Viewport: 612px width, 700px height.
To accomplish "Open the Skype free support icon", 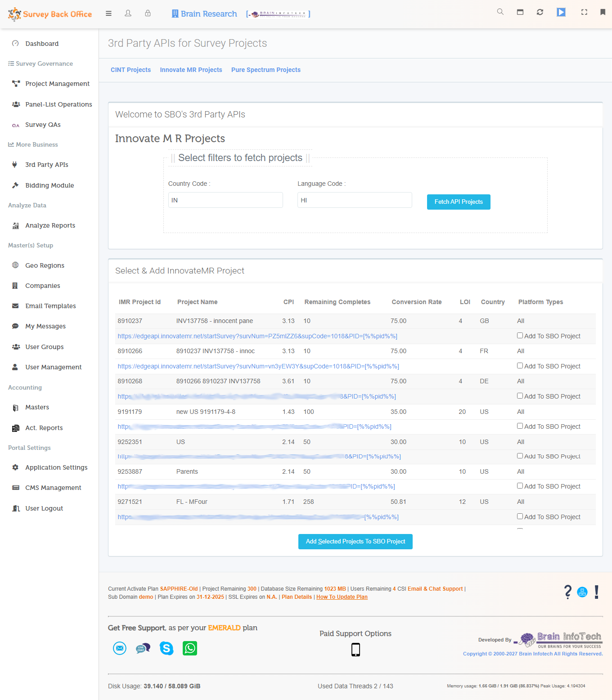I will point(166,648).
